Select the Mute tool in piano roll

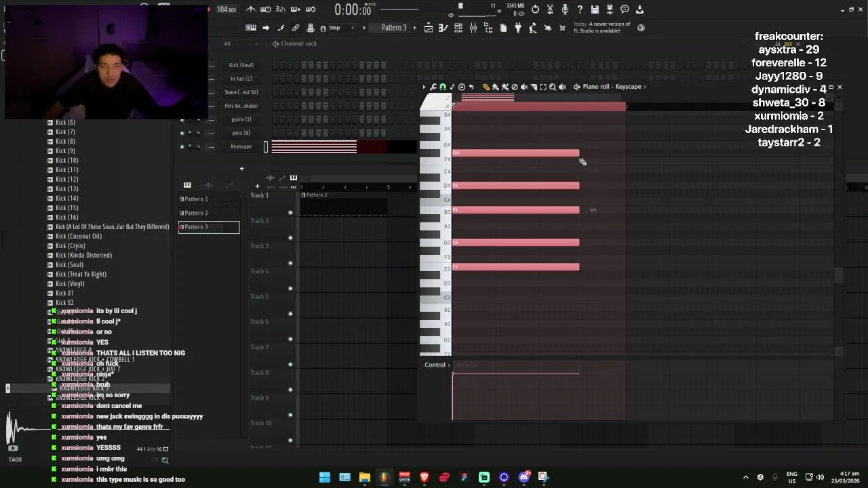point(524,87)
